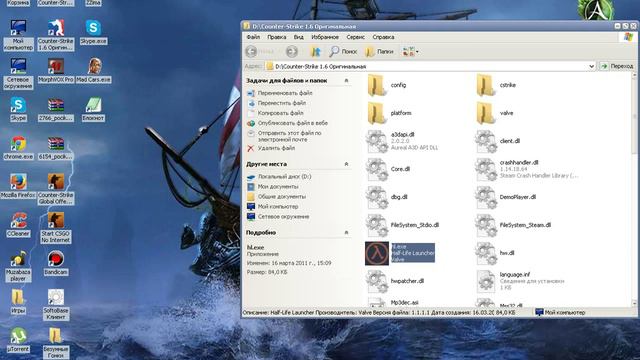Click the Up folder toolbar icon
The image size is (640, 360).
315,51
